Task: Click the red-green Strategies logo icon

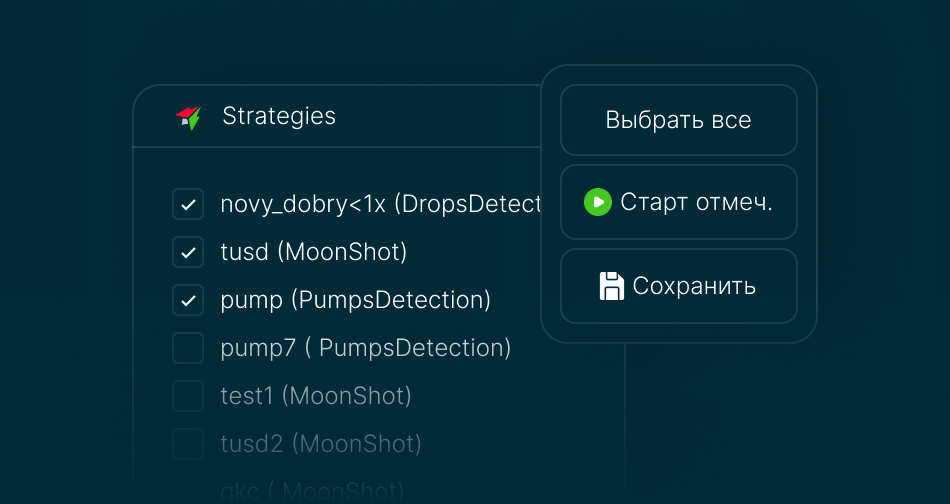Action: click(x=188, y=118)
